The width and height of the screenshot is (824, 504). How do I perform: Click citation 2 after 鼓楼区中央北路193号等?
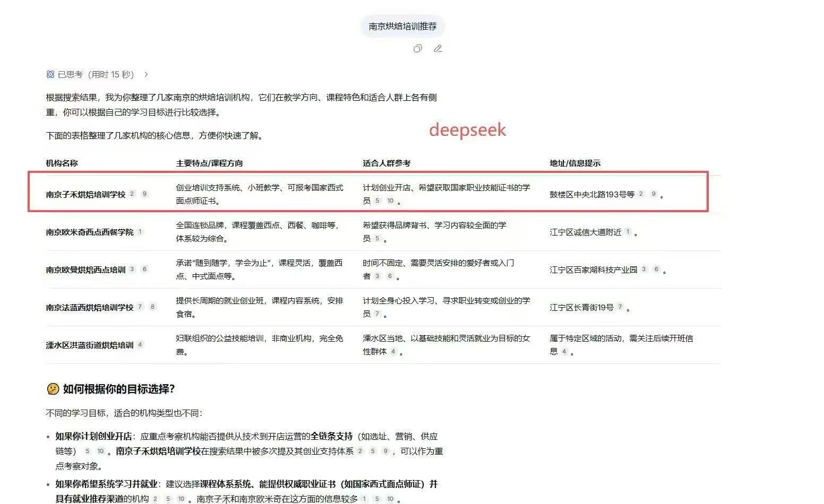point(641,194)
